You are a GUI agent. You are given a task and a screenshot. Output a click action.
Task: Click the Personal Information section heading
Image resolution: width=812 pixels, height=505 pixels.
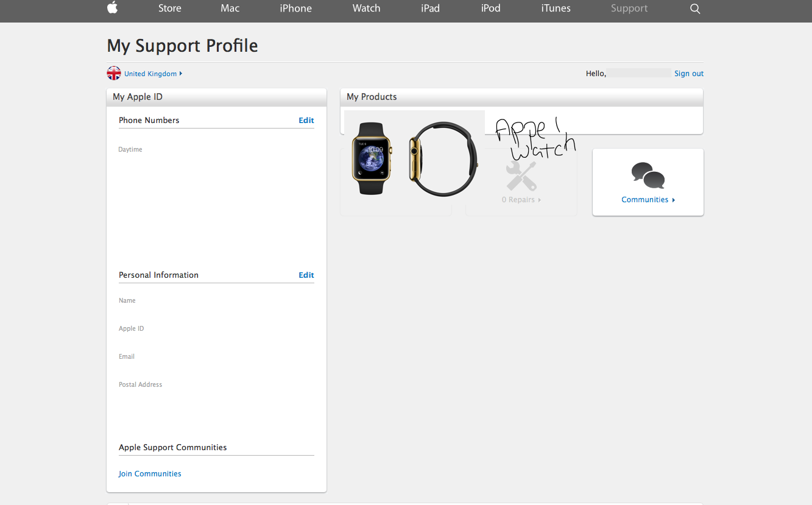click(x=159, y=275)
